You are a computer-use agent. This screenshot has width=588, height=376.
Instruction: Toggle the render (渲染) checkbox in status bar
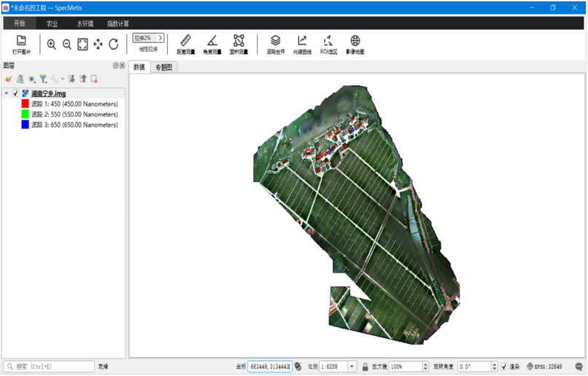[x=504, y=367]
